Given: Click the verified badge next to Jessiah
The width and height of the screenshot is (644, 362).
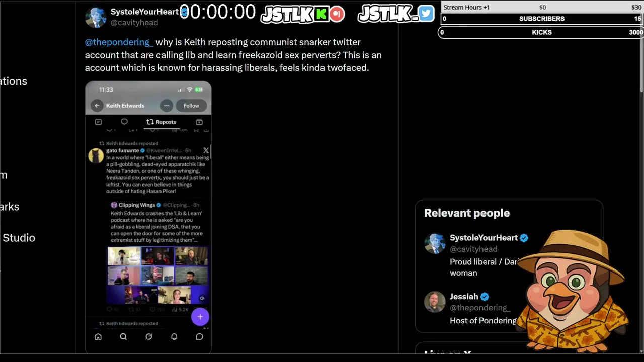Looking at the screenshot, I should [x=485, y=297].
